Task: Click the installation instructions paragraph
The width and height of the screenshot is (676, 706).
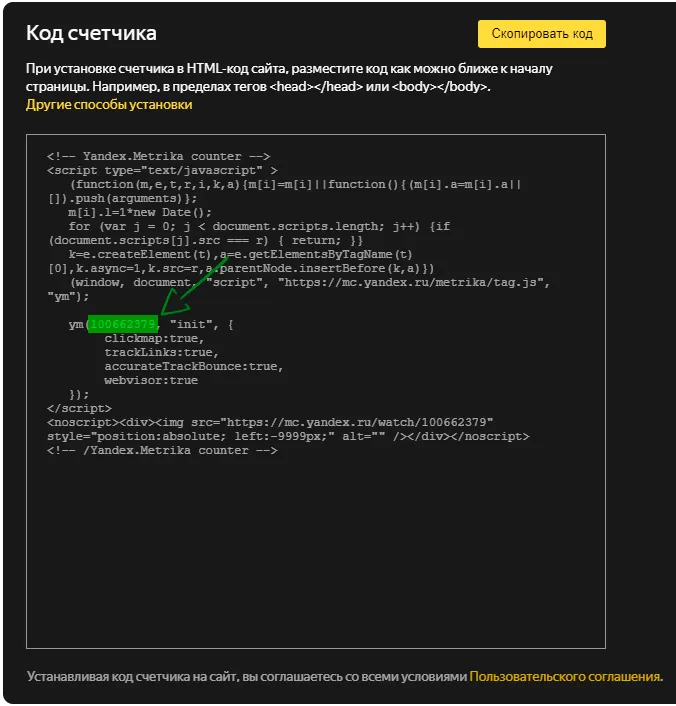Action: [x=289, y=77]
